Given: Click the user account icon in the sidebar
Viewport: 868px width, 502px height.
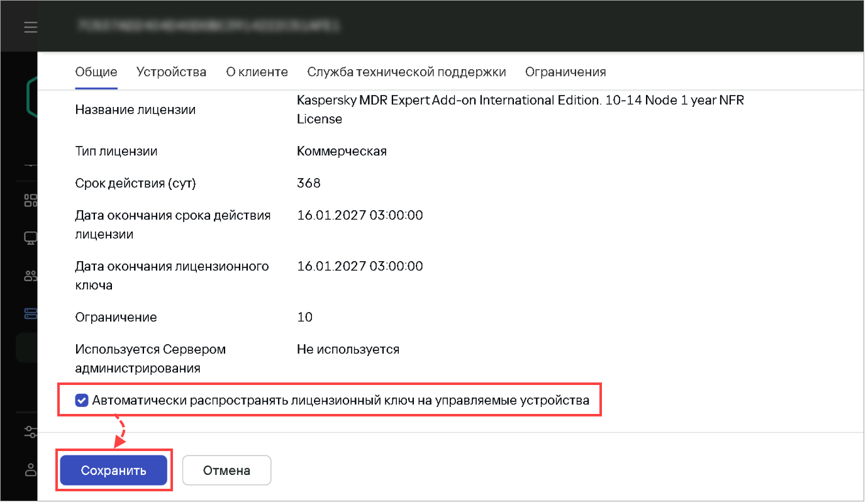Looking at the screenshot, I should 30,469.
